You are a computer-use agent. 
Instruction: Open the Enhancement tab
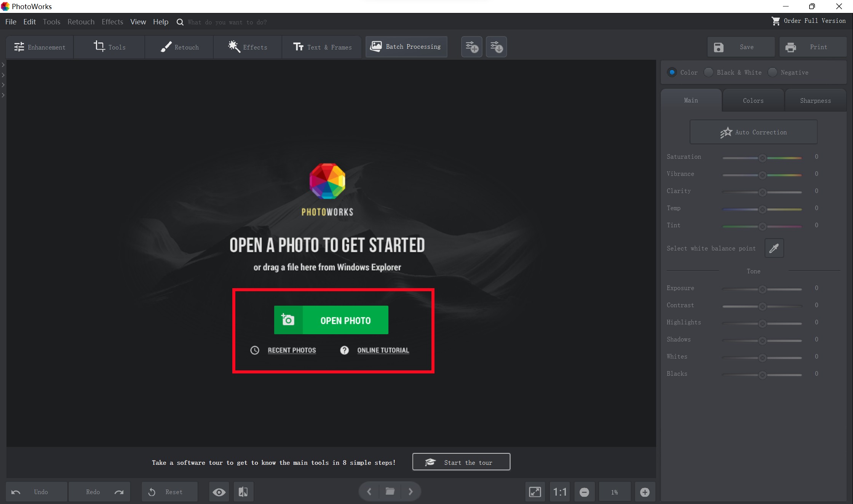pyautogui.click(x=40, y=47)
